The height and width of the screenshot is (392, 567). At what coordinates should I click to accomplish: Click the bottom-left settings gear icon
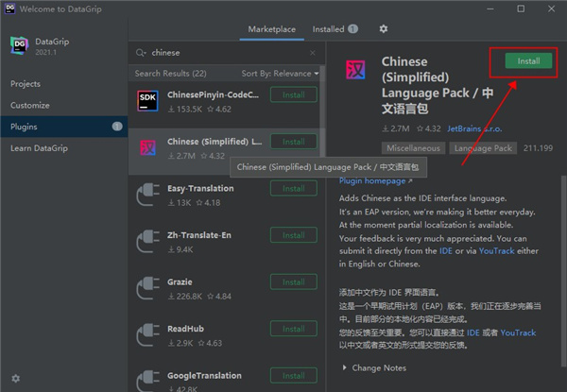tap(15, 378)
